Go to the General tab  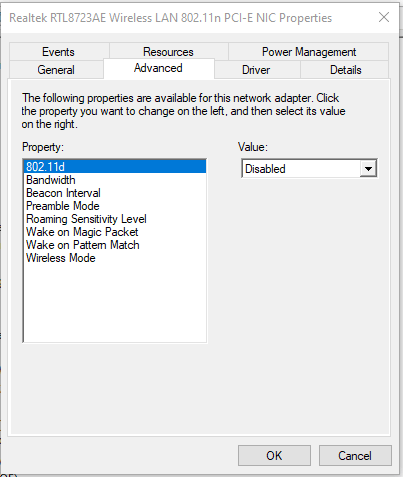tap(56, 70)
